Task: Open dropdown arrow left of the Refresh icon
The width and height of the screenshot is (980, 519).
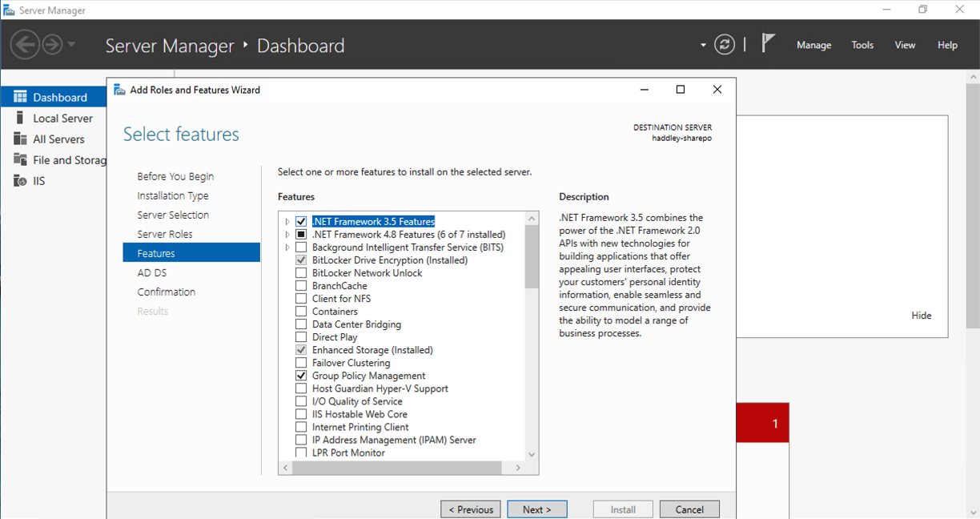Action: pos(703,45)
